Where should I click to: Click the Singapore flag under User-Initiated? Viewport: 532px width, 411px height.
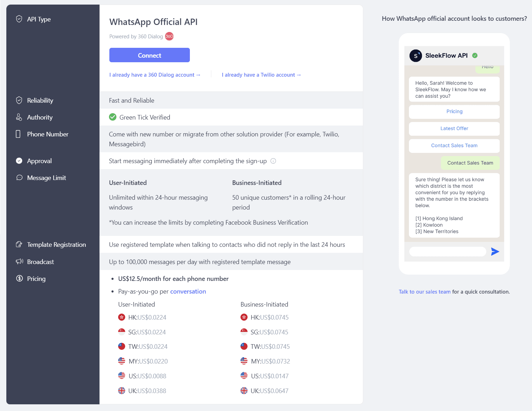coord(122,332)
